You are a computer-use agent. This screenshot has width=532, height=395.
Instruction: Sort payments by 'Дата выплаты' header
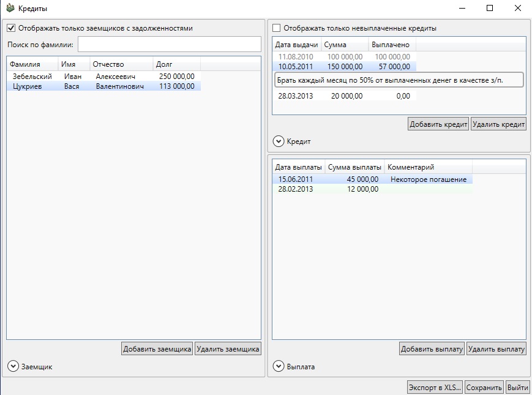(299, 167)
